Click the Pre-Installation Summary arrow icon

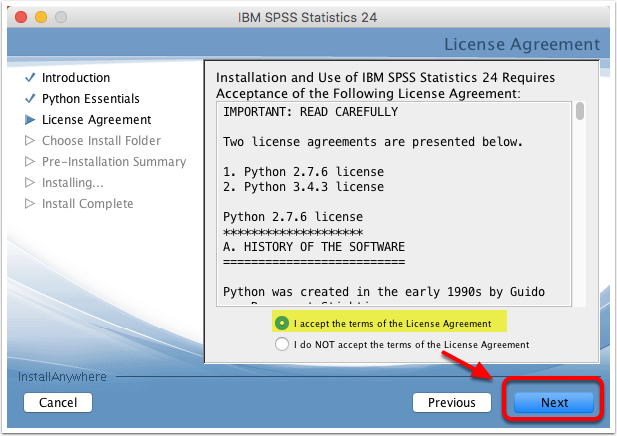point(30,161)
